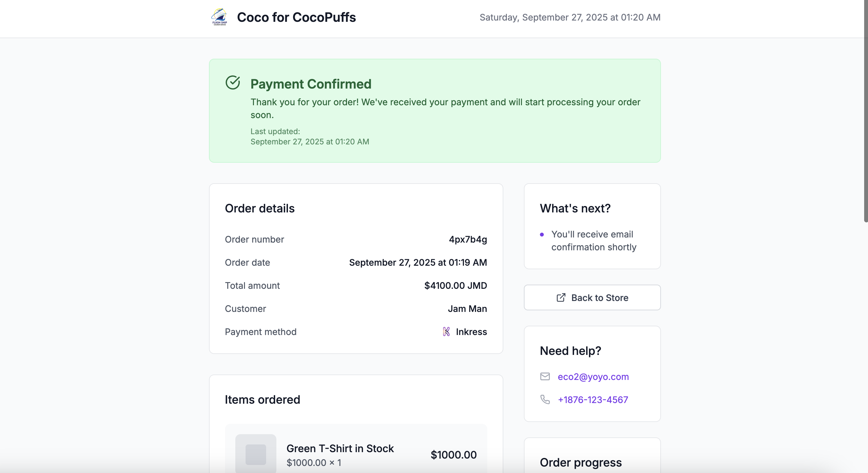Viewport: 868px width, 473px height.
Task: Click the item price $1000.00
Action: tap(453, 455)
